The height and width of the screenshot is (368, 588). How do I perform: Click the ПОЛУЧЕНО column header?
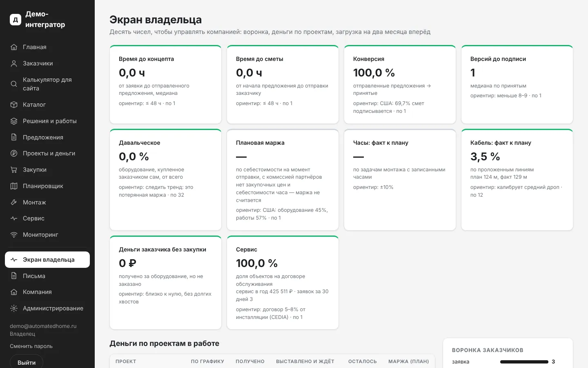click(250, 361)
